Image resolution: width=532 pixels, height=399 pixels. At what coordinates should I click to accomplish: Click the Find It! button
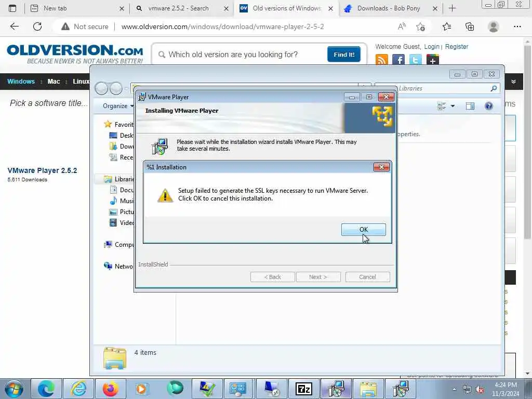[344, 54]
